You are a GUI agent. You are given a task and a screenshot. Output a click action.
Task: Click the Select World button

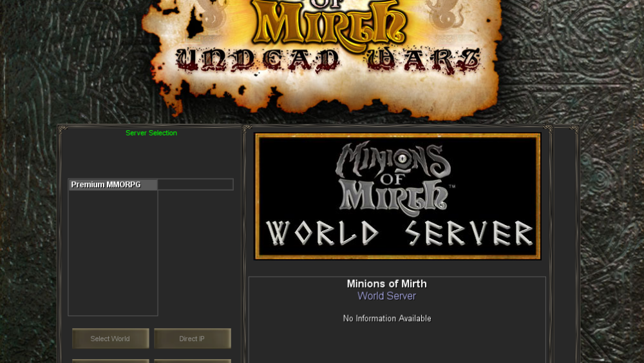(x=111, y=338)
